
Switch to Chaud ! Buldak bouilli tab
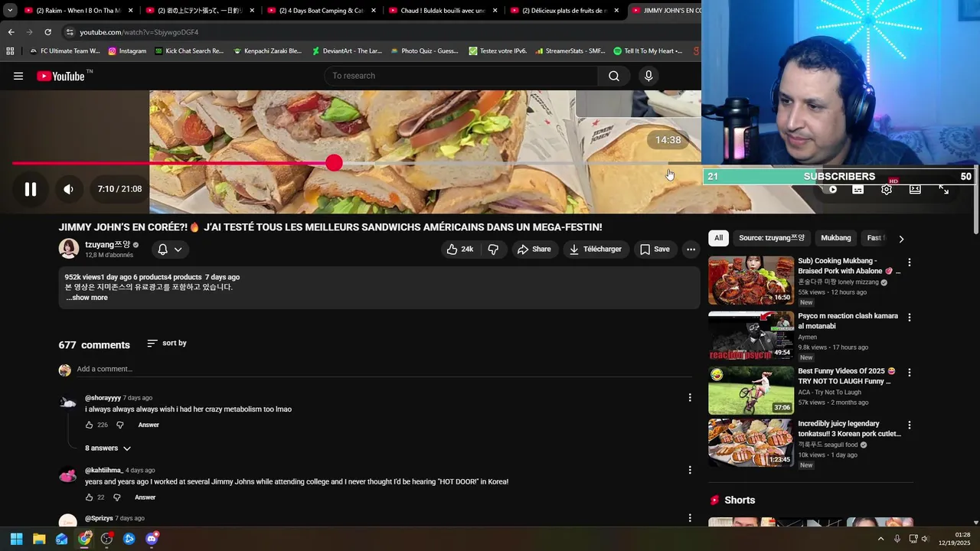coord(442,11)
